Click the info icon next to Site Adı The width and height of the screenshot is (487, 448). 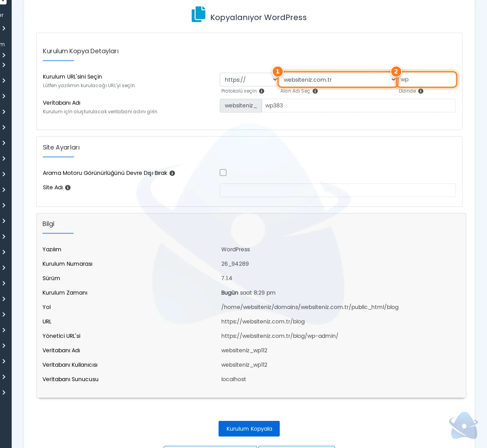[68, 188]
